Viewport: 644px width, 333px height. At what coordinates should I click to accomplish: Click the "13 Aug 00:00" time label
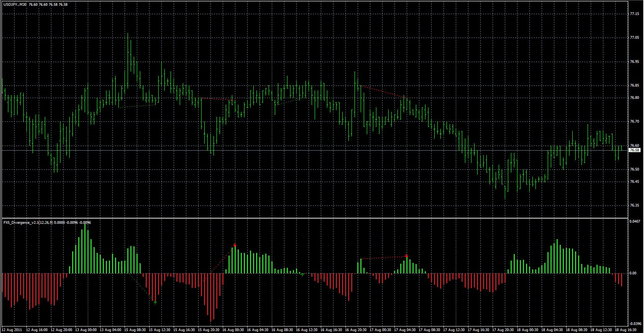pos(86,330)
